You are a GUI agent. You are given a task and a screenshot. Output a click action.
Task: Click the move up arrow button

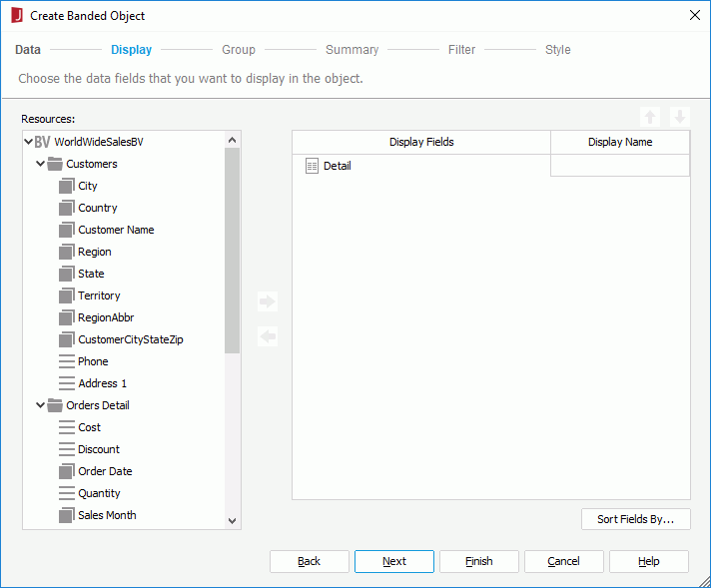pos(650,117)
